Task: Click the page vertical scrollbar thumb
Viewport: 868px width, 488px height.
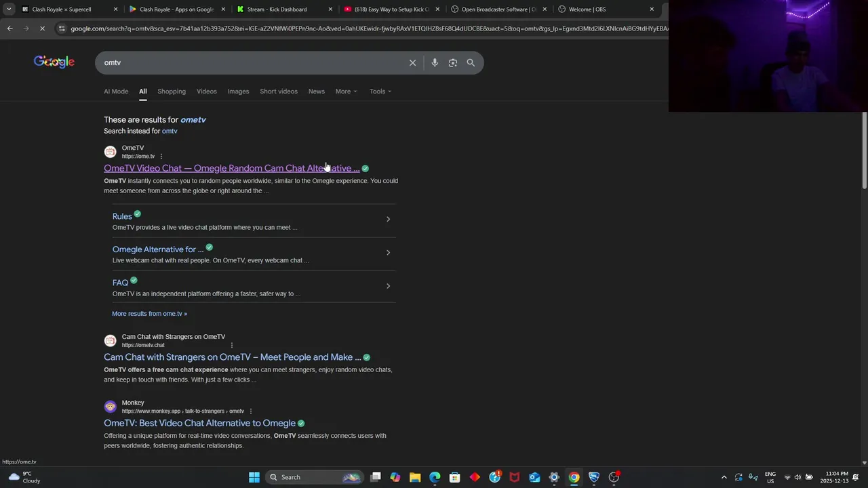Action: click(x=864, y=150)
